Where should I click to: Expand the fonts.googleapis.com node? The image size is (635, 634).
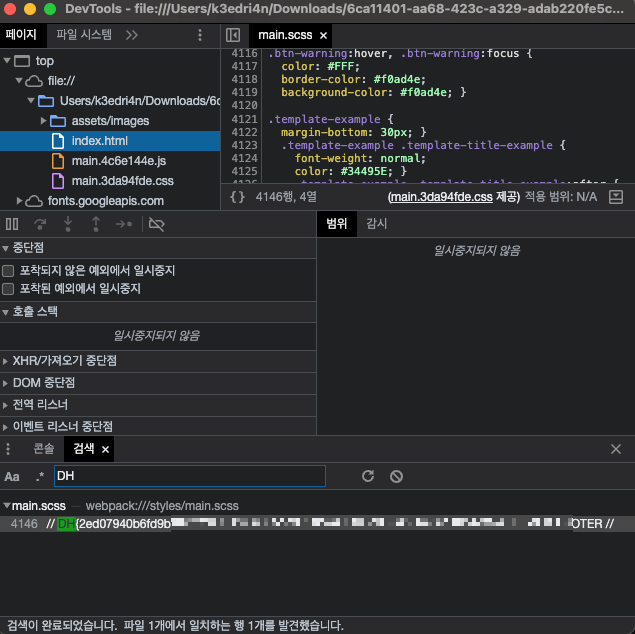(x=19, y=200)
